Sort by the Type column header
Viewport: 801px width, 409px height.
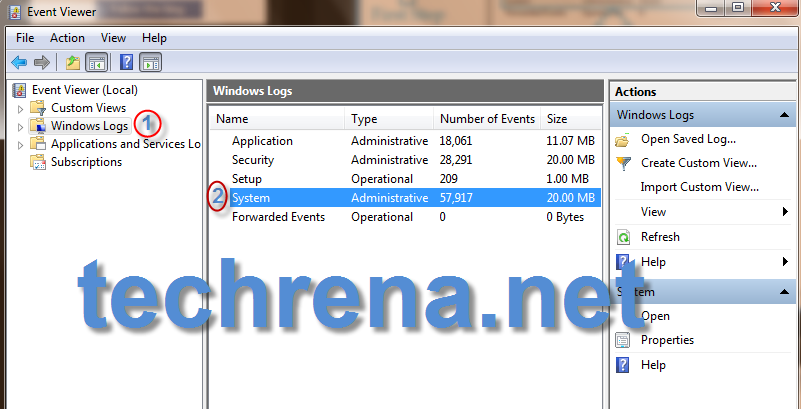tap(389, 119)
